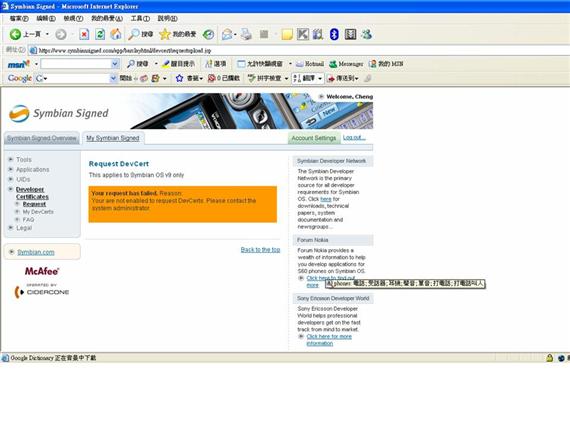Open the Mail envelope toolbar icon

coord(227,35)
